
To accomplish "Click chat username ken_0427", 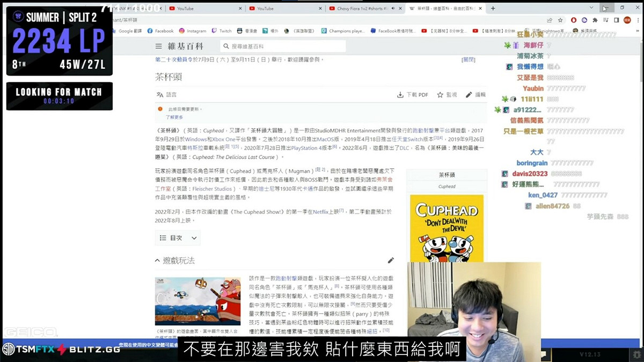I will [543, 195].
